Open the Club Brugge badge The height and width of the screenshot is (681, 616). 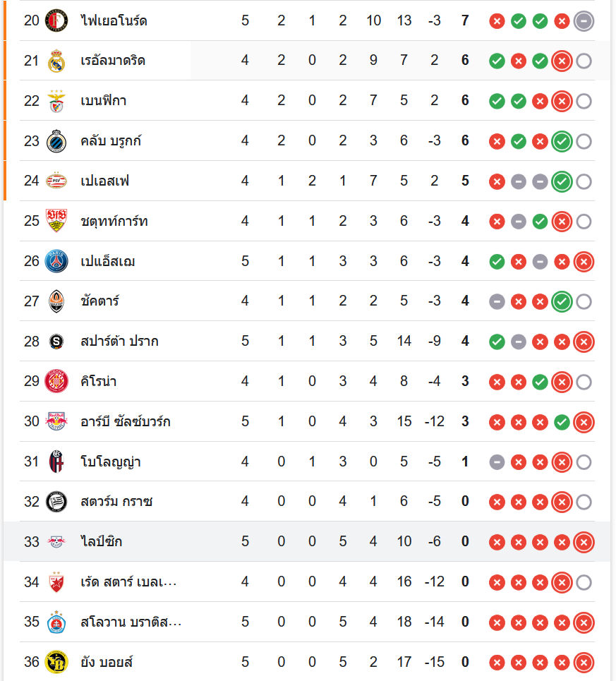point(56,142)
